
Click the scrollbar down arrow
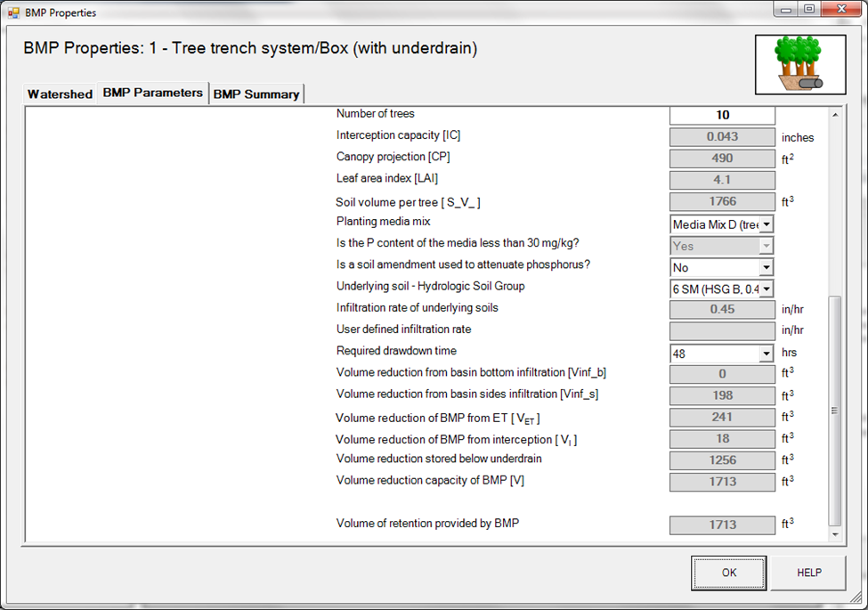click(x=834, y=534)
